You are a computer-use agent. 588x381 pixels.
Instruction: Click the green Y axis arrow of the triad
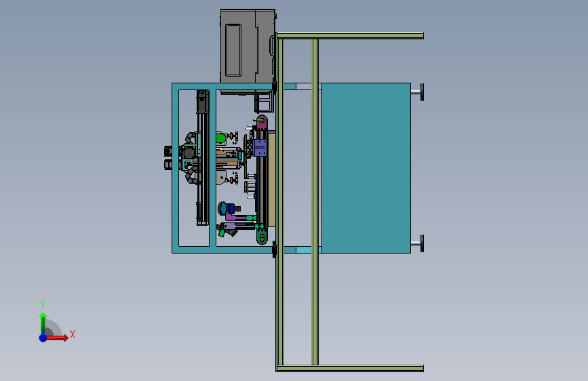43,323
